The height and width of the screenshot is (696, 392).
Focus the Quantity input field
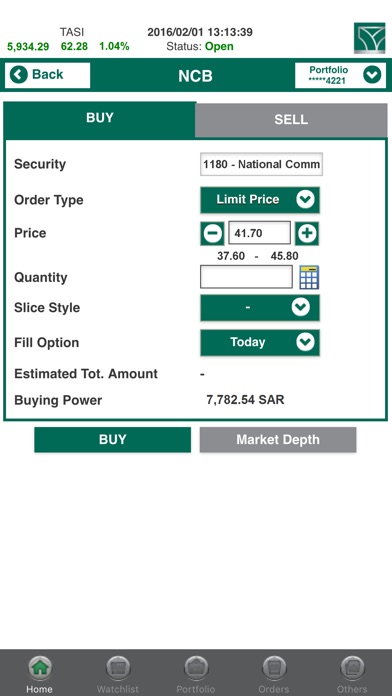click(x=246, y=277)
